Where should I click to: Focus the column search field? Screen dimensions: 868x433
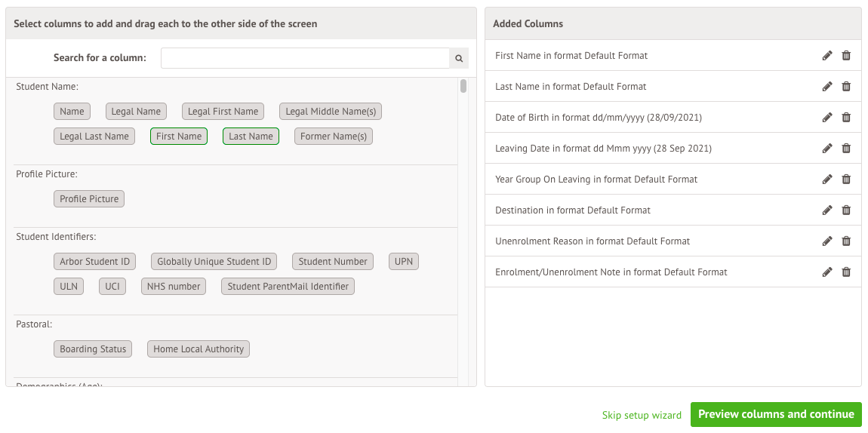coord(305,58)
